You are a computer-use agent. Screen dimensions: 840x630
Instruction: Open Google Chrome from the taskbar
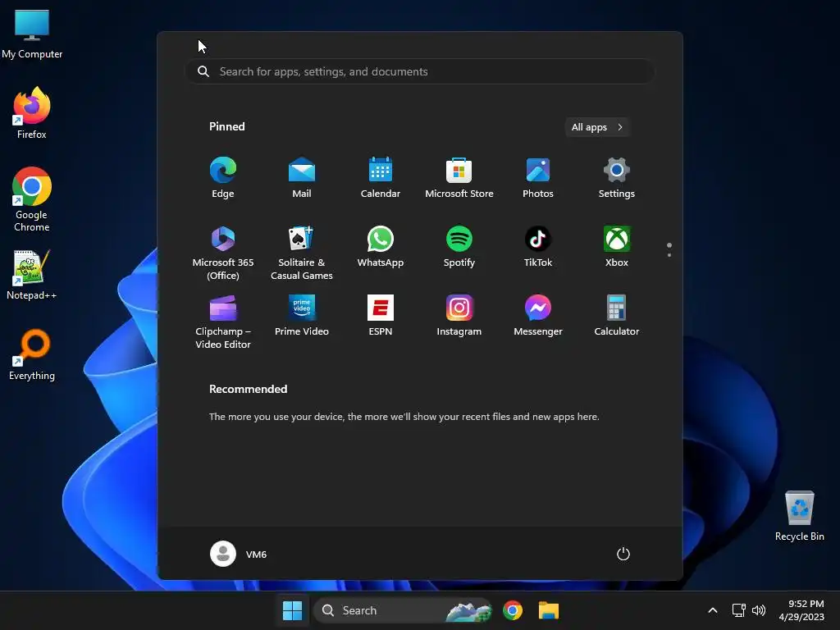click(513, 610)
